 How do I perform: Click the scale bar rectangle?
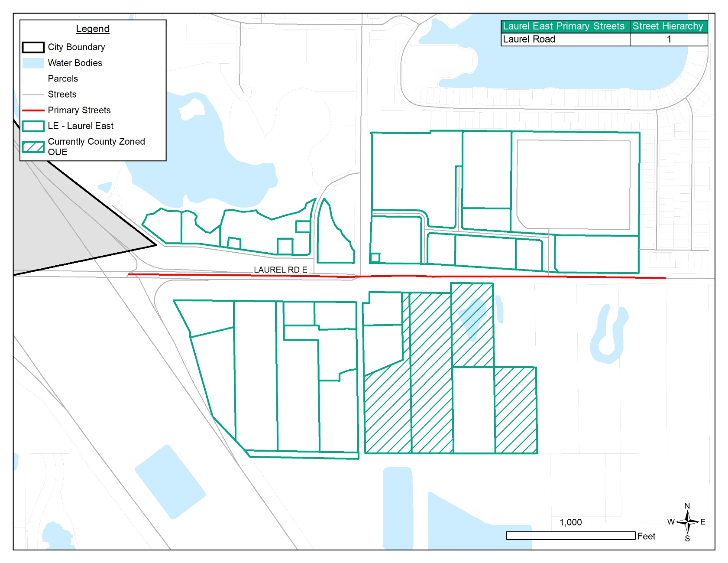(x=570, y=536)
